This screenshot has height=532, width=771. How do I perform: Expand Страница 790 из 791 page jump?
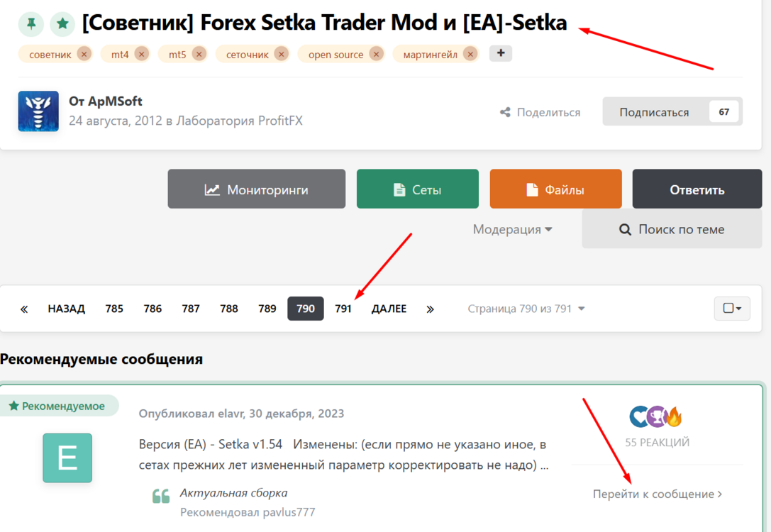coord(526,309)
